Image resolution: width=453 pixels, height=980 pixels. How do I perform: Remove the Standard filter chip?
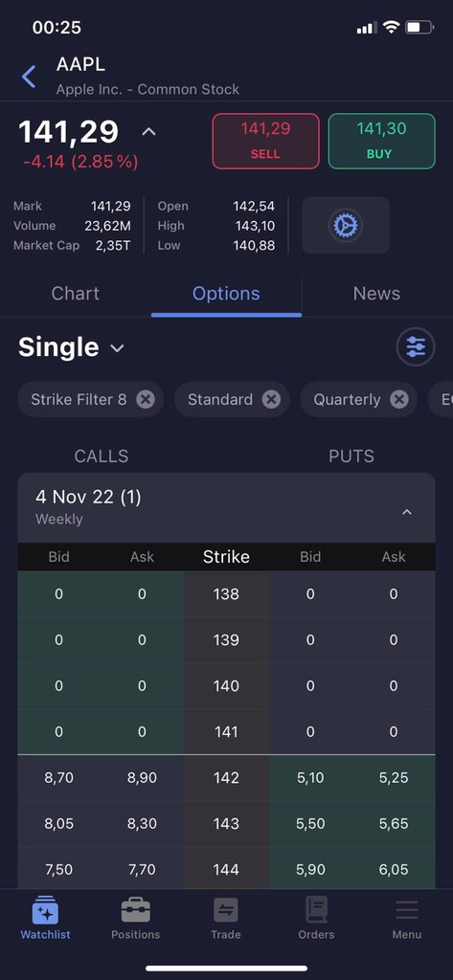[271, 399]
